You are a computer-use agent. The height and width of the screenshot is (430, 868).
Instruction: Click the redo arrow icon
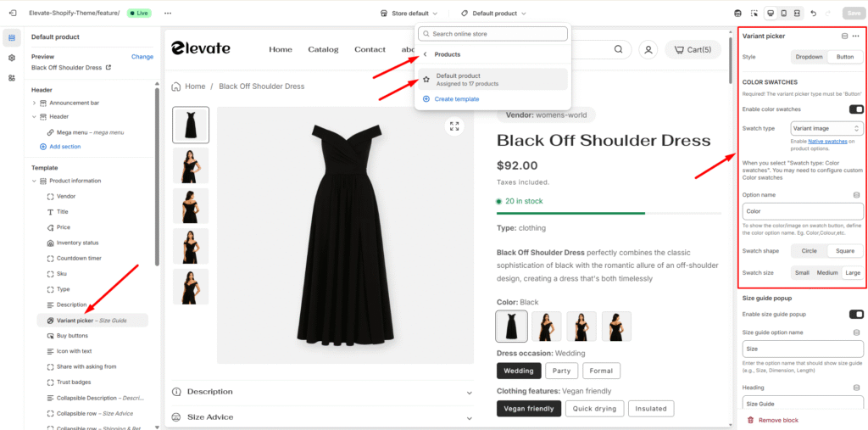tap(828, 13)
